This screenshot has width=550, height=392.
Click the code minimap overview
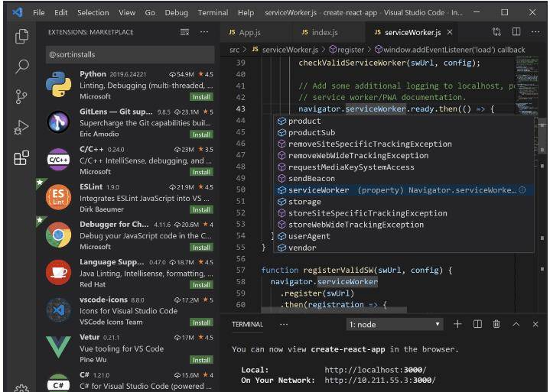coord(526,84)
